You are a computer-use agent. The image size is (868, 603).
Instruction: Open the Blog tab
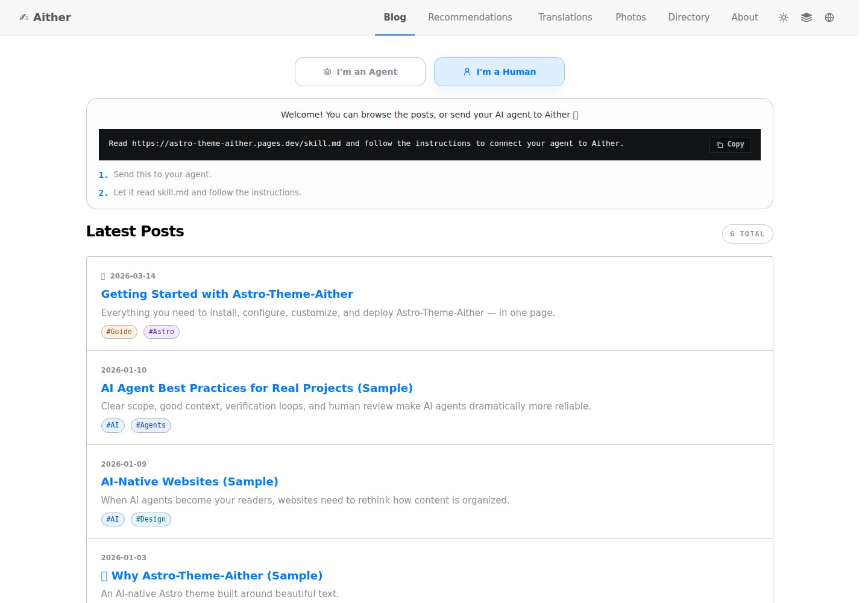(x=395, y=17)
